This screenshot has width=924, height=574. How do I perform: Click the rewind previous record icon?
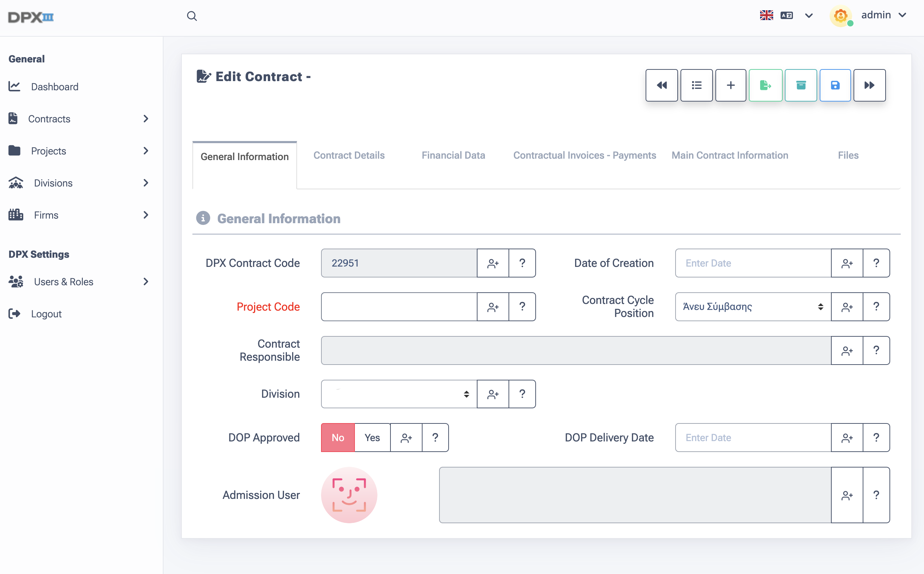[661, 85]
